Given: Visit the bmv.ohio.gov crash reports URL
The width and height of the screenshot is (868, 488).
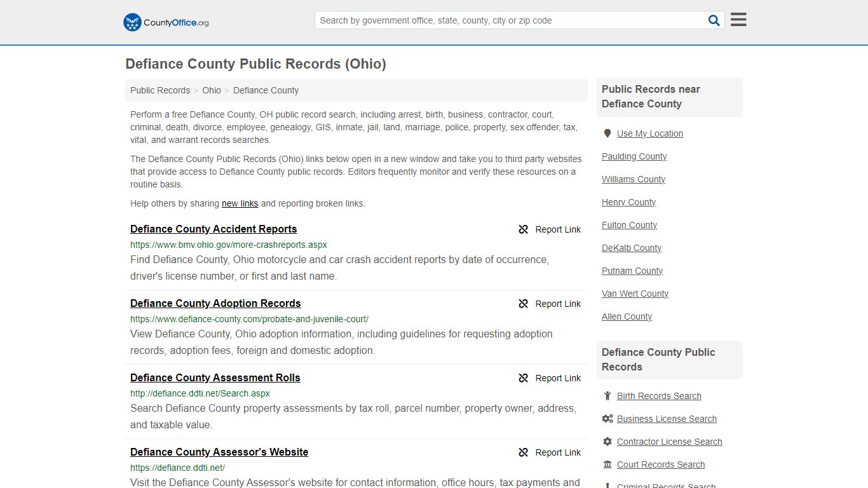Looking at the screenshot, I should pos(229,245).
